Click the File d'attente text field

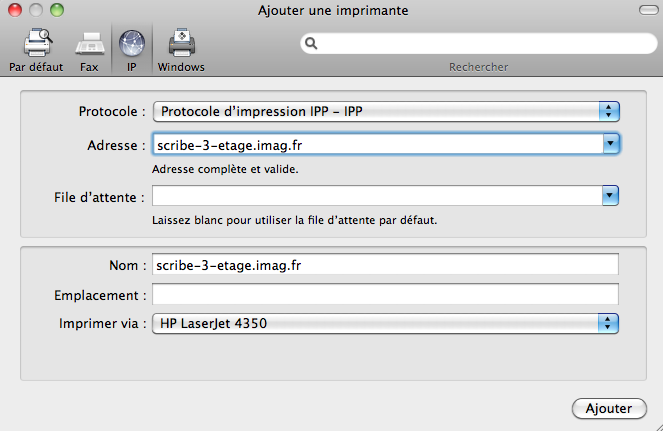[x=377, y=196]
